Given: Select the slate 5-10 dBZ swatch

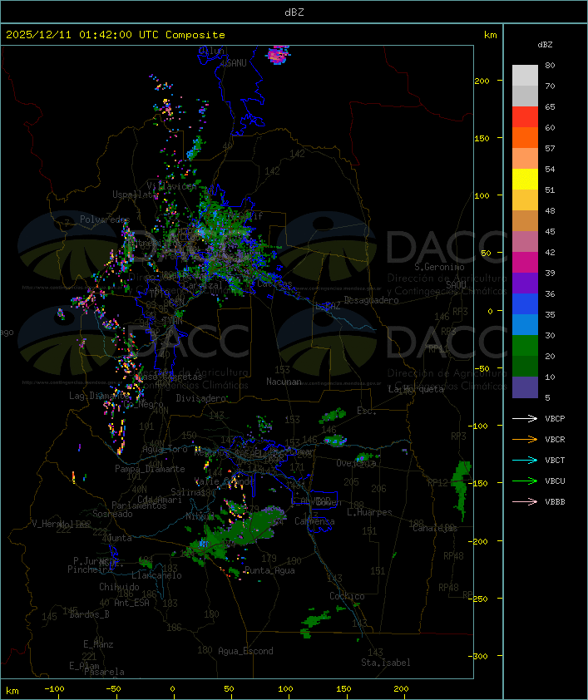Looking at the screenshot, I should 525,387.
